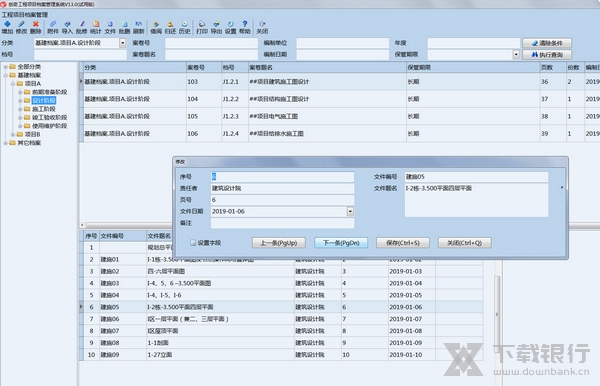Click the 下一条(PgDn) button
The height and width of the screenshot is (386, 600).
tap(341, 243)
